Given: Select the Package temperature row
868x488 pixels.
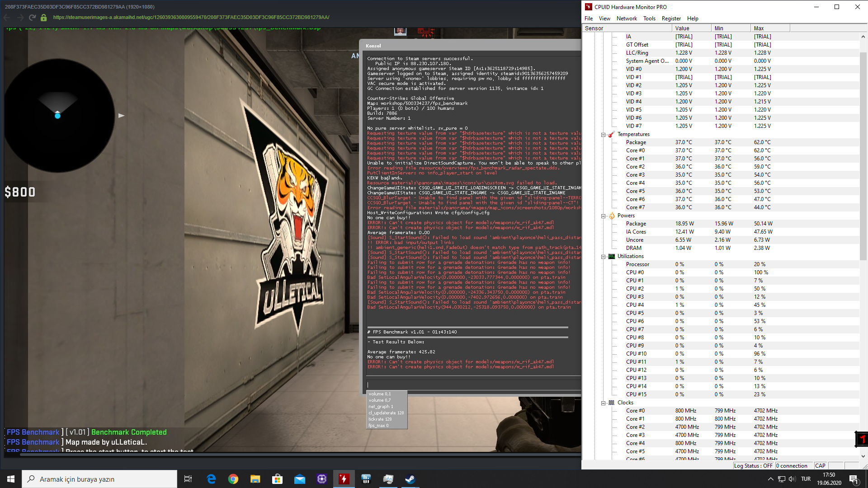Looking at the screenshot, I should (x=721, y=142).
